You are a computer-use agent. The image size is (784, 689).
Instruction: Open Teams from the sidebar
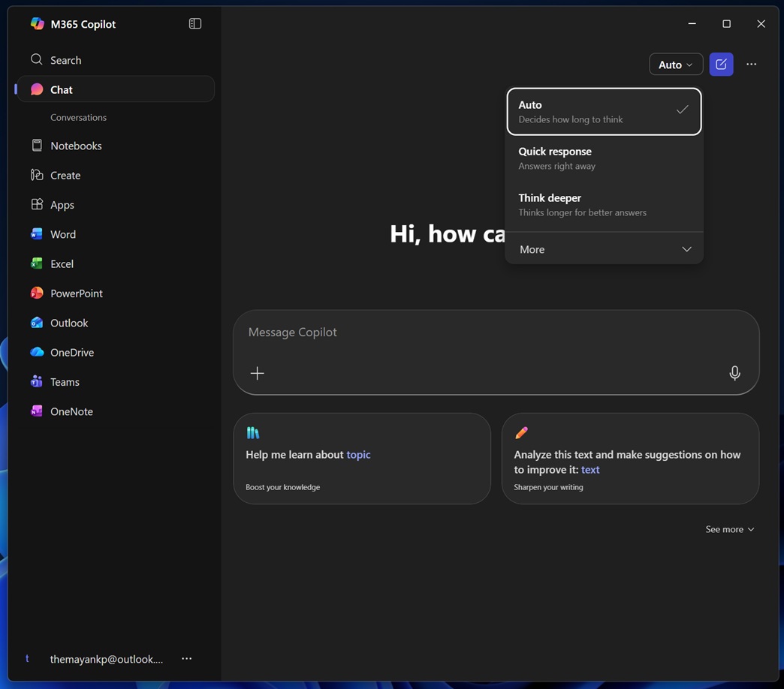[x=64, y=381]
